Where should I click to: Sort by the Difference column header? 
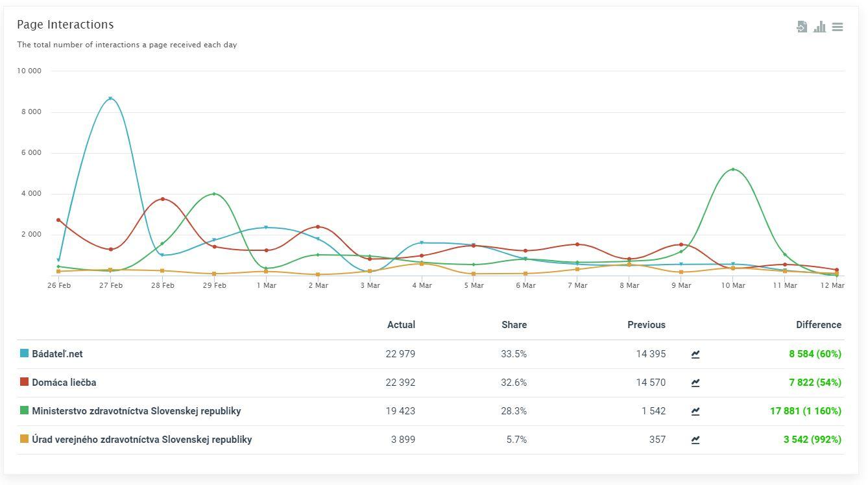click(x=818, y=325)
